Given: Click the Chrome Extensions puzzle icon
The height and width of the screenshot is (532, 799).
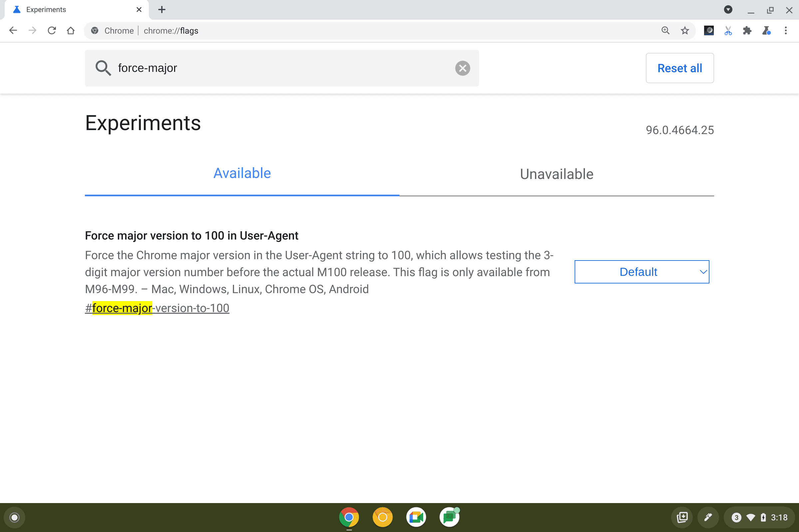Looking at the screenshot, I should (747, 31).
